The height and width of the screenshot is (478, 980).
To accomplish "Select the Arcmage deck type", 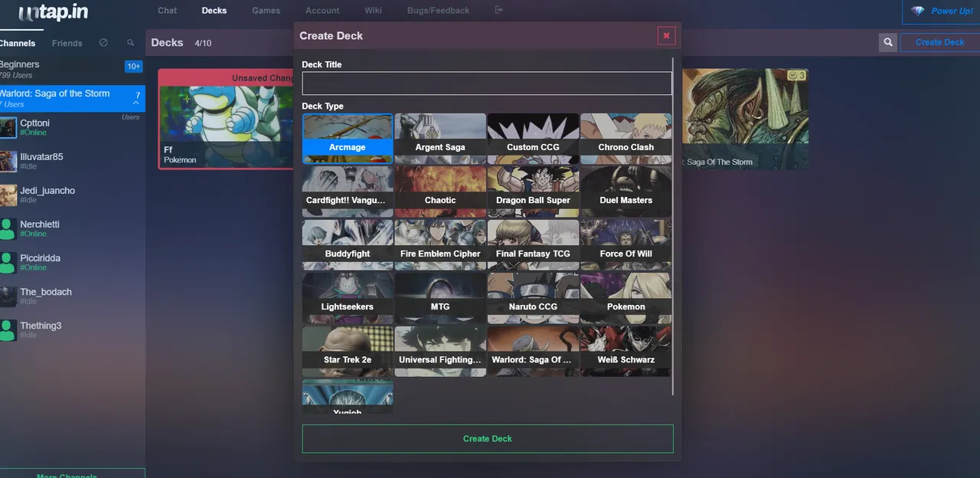I will pyautogui.click(x=348, y=139).
